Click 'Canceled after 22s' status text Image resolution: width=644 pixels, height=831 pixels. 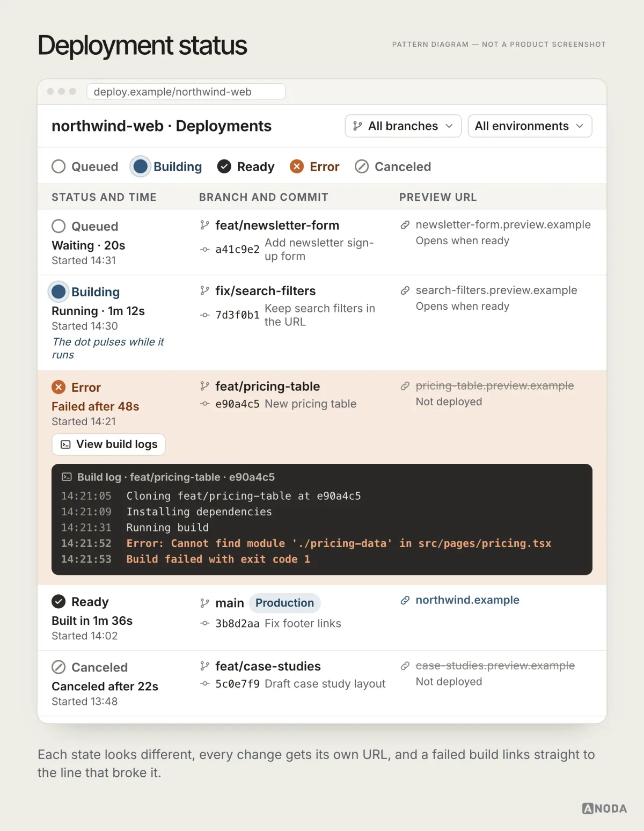tap(105, 686)
